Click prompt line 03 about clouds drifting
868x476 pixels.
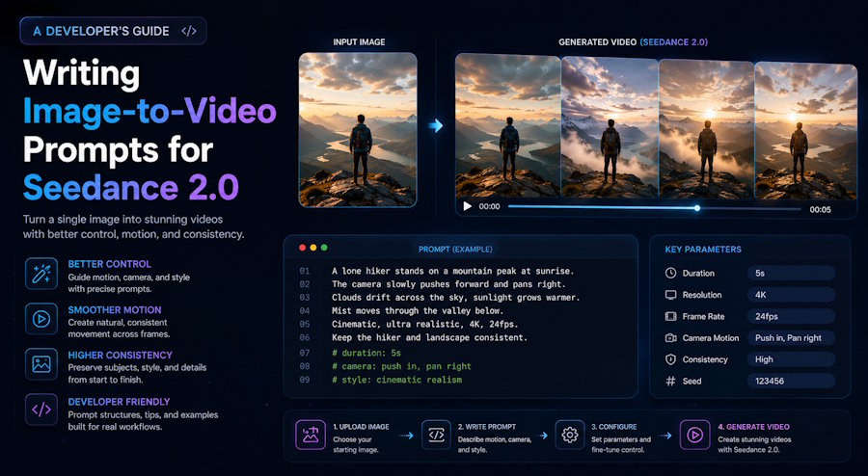(456, 298)
